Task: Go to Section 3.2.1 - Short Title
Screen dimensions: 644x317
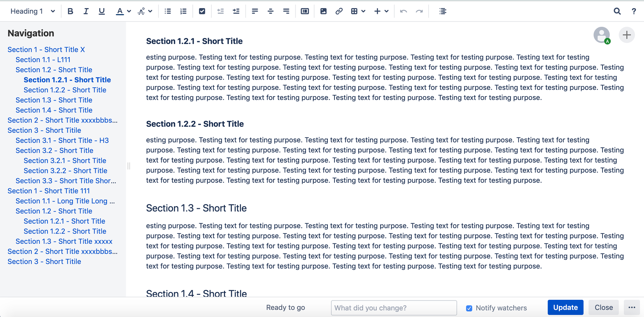Action: (x=65, y=161)
